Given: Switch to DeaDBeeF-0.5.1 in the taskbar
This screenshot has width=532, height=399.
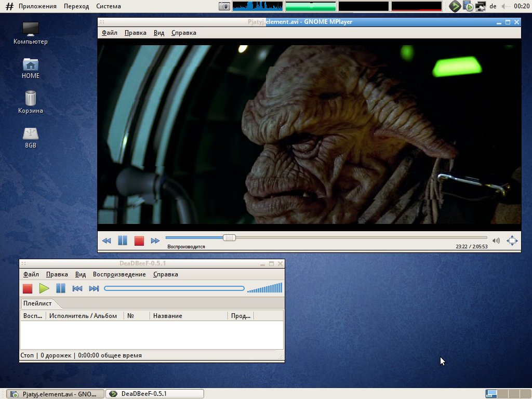Looking at the screenshot, I should pyautogui.click(x=155, y=394).
